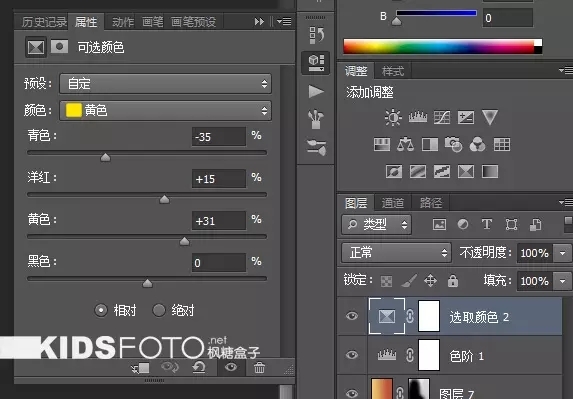Viewport: 573px width, 399px height.
Task: Toggle adjustment layer filter
Action: [463, 224]
